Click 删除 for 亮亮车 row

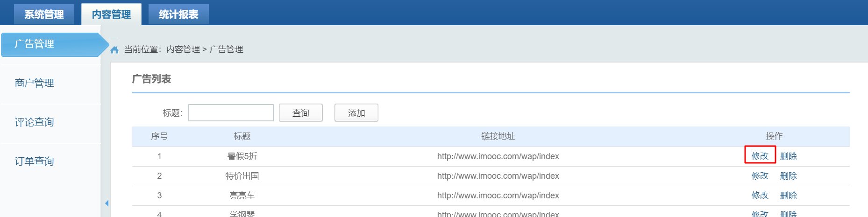click(x=789, y=196)
